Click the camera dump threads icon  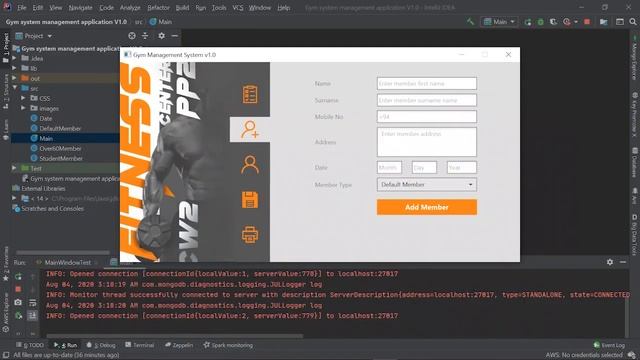pos(18,302)
